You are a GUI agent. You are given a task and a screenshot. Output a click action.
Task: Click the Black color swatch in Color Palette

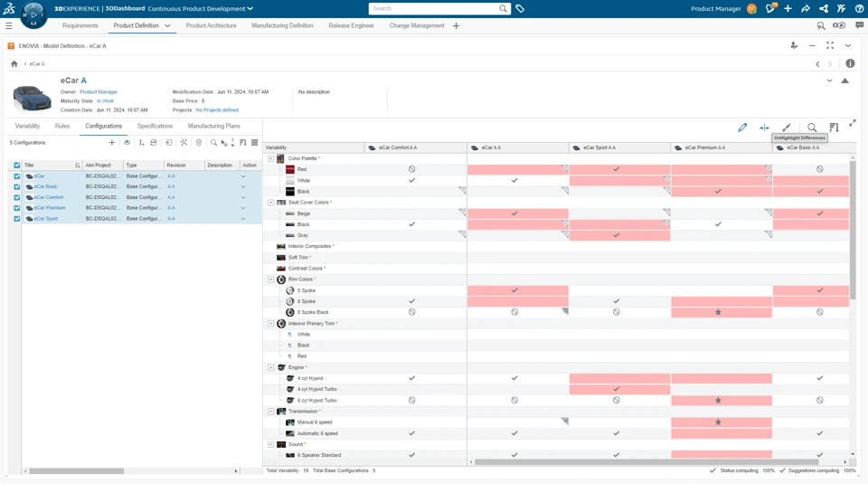click(x=290, y=192)
